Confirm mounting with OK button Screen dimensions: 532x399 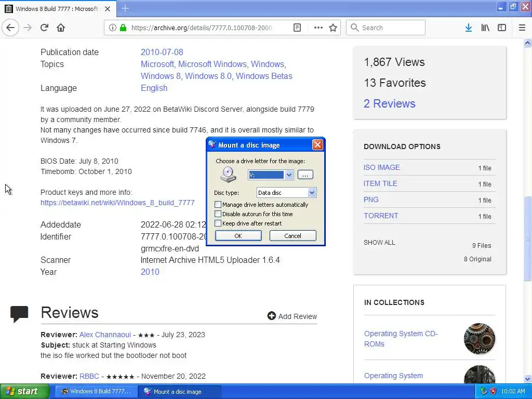point(238,236)
